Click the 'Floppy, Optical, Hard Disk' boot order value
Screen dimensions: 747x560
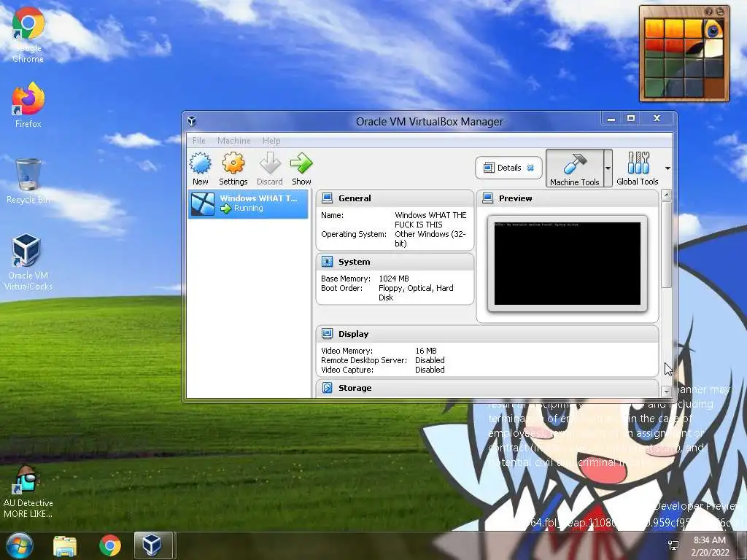[x=416, y=292]
